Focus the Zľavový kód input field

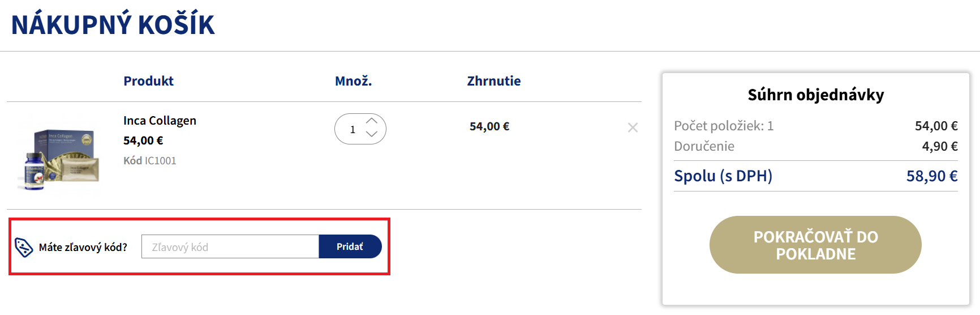(x=230, y=247)
